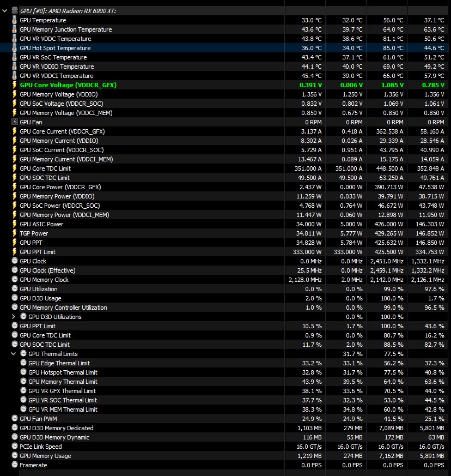Image resolution: width=451 pixels, height=476 pixels.
Task: Click the gauge icon for GPU Fan PWM
Action: pyautogui.click(x=15, y=418)
